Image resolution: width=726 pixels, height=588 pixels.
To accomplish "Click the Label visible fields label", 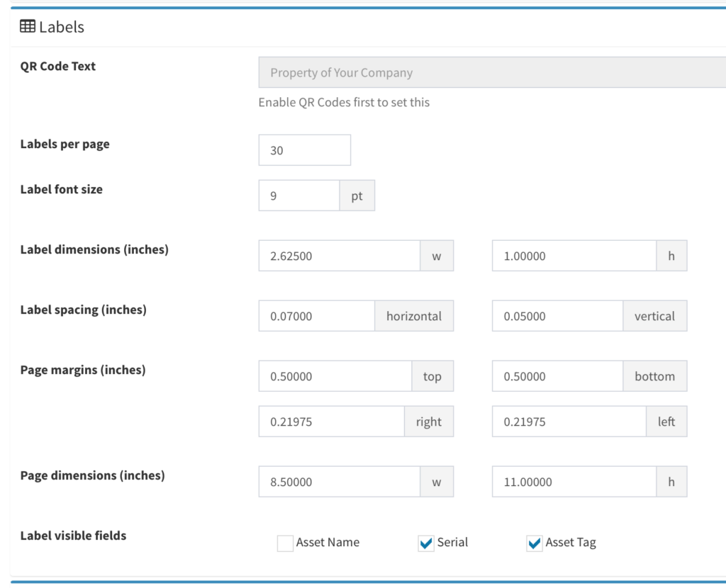I will pos(73,536).
